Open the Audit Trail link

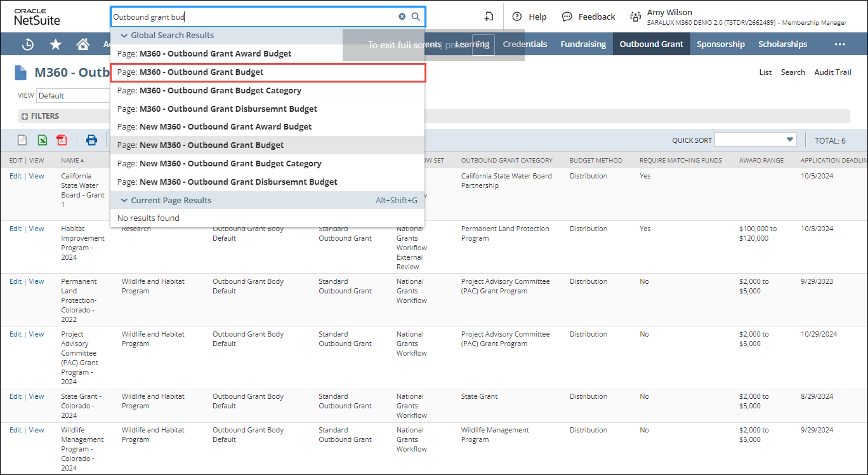pyautogui.click(x=832, y=72)
